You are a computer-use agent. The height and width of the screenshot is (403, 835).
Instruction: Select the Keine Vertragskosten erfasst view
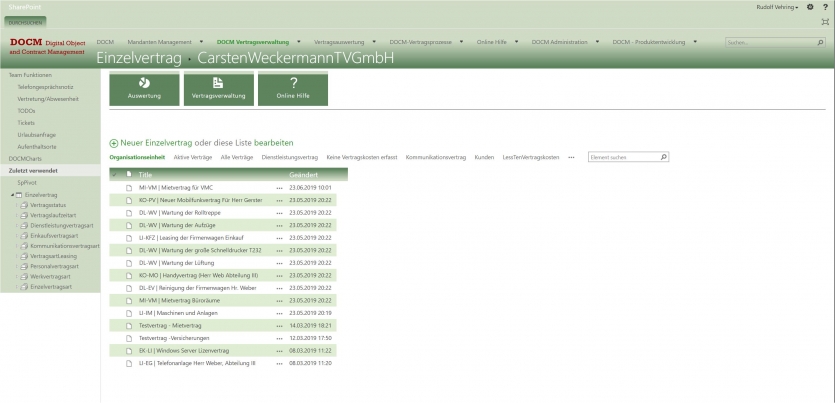362,158
